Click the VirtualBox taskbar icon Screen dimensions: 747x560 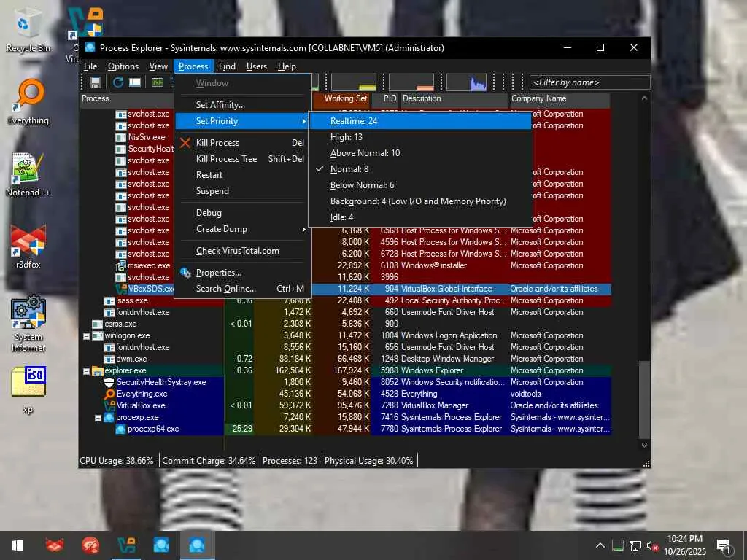point(126,545)
